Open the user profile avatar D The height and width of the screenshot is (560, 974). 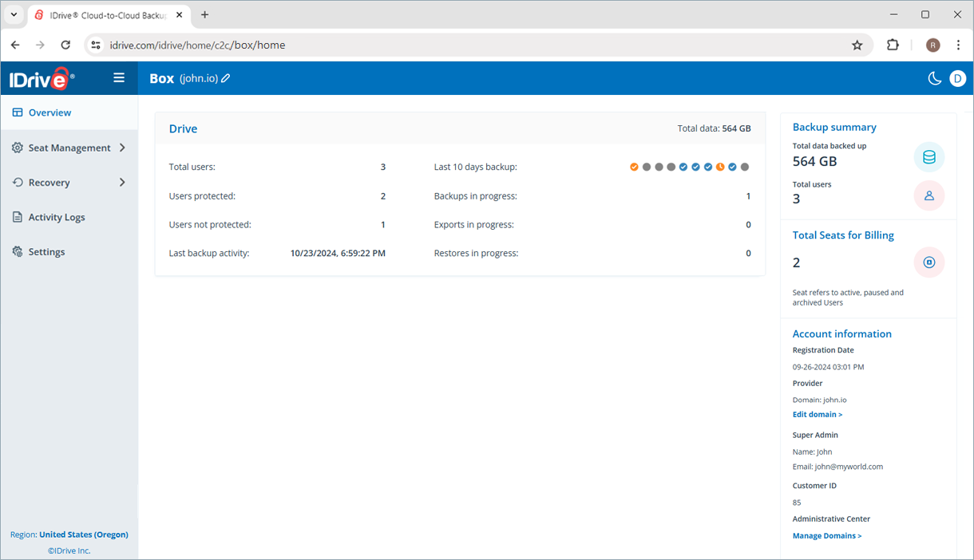(957, 78)
